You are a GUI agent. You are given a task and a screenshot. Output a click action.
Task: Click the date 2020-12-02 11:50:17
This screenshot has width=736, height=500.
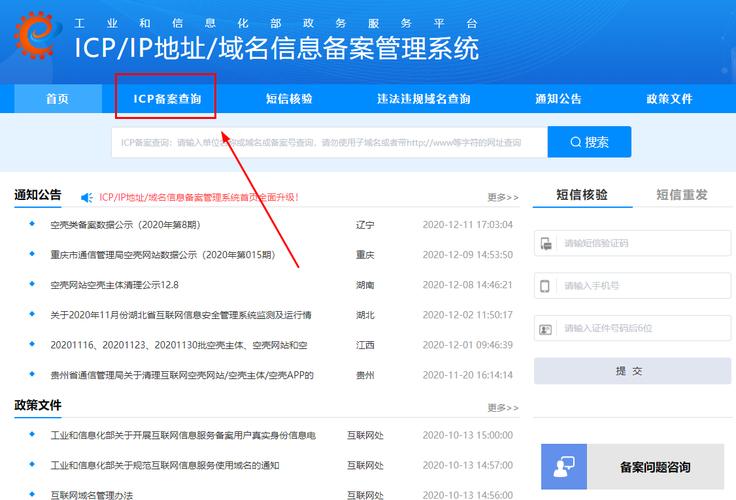[x=468, y=315]
